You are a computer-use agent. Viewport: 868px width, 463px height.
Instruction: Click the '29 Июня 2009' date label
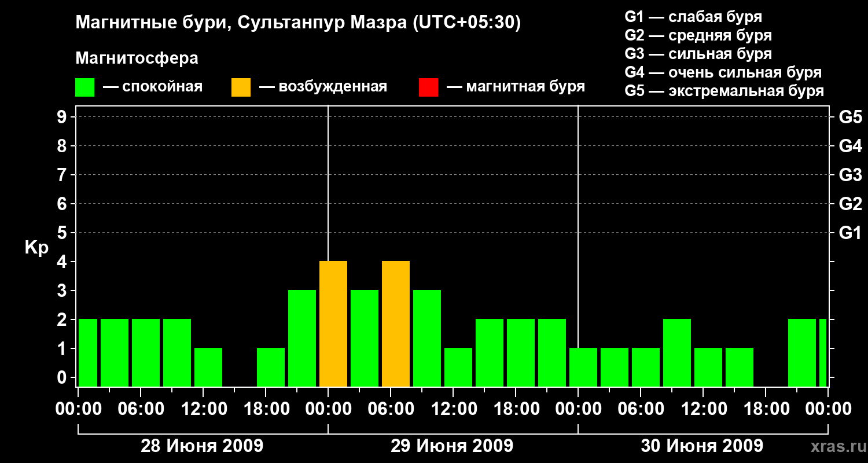(x=452, y=446)
